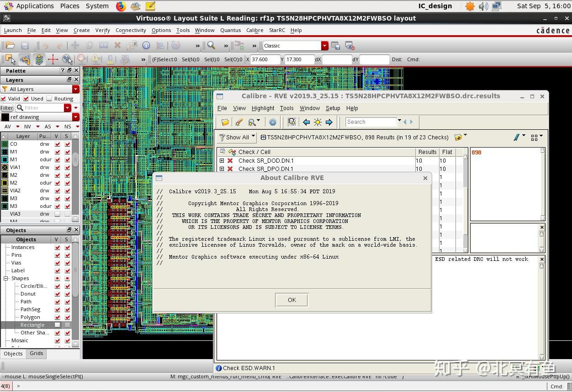The height and width of the screenshot is (392, 572).
Task: Click the Filter button in Layers panel
Action: click(x=7, y=108)
